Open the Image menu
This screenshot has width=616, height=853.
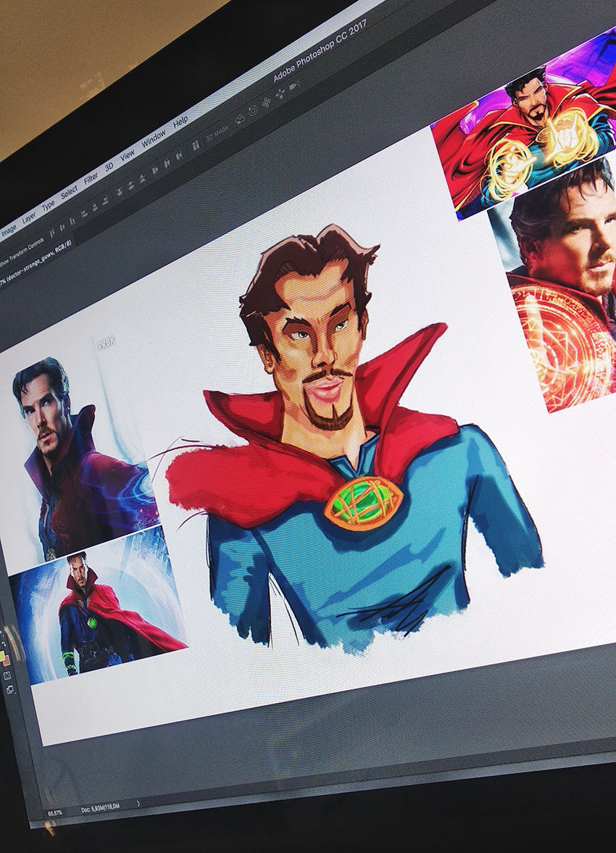pyautogui.click(x=9, y=230)
